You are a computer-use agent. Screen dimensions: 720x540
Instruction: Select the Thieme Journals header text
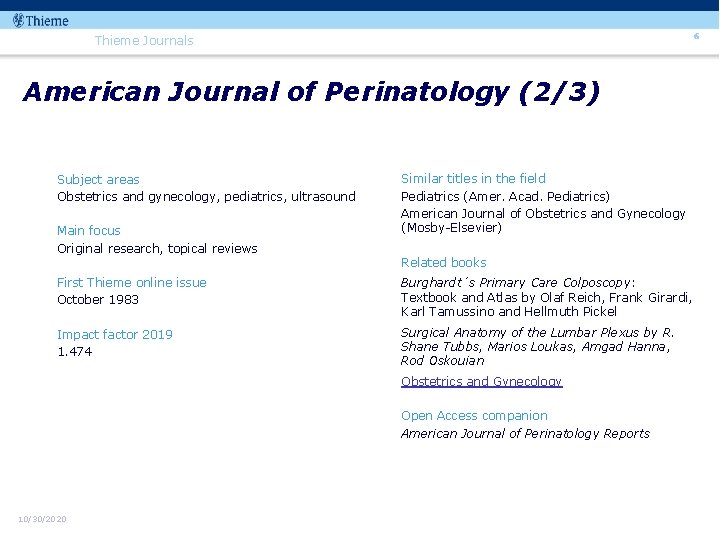point(144,40)
